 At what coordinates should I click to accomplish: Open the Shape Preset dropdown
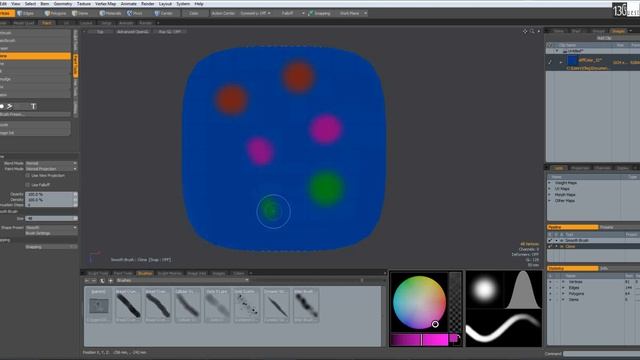pos(51,227)
